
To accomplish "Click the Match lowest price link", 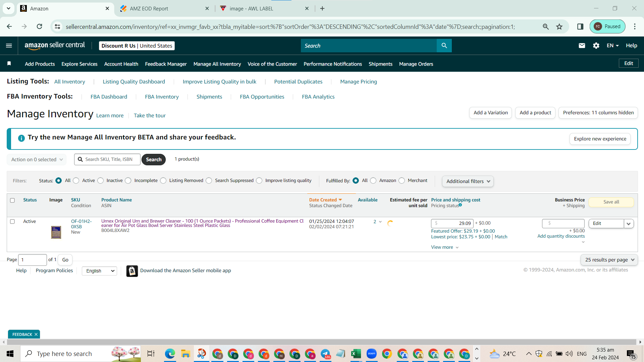I will (x=501, y=237).
